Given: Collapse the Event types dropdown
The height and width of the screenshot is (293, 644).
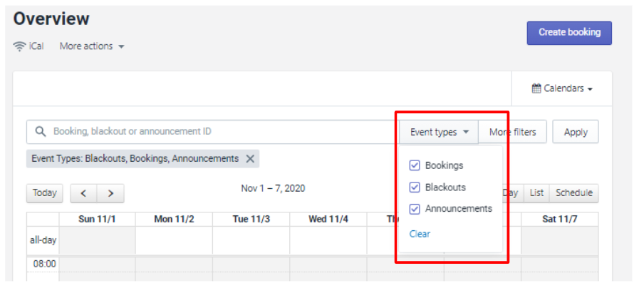Looking at the screenshot, I should point(439,132).
